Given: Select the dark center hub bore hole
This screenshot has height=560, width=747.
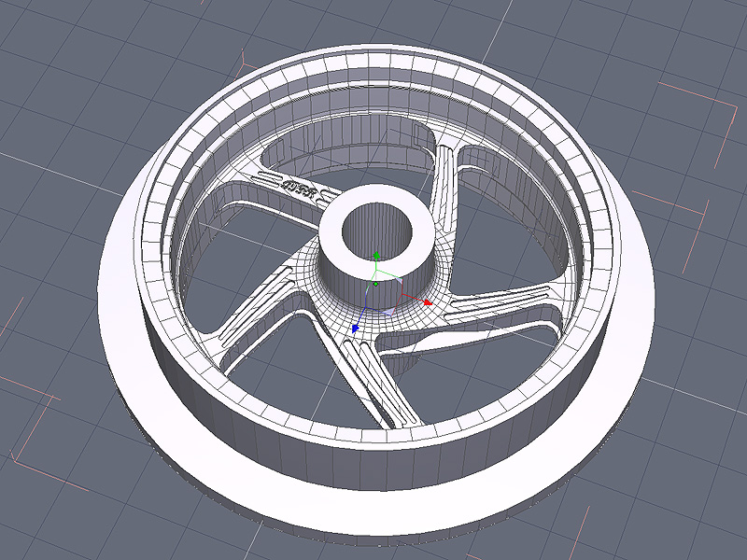Looking at the screenshot, I should (376, 228).
